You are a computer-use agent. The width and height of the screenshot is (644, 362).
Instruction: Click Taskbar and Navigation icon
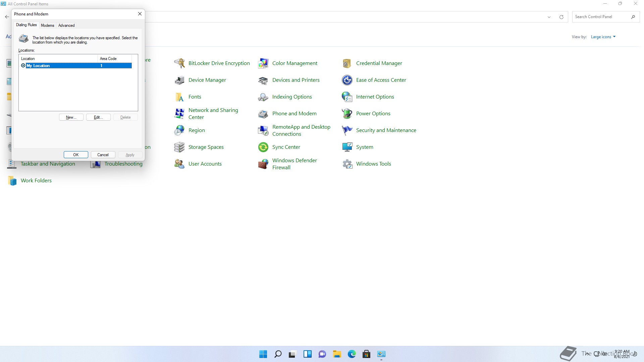pos(12,164)
